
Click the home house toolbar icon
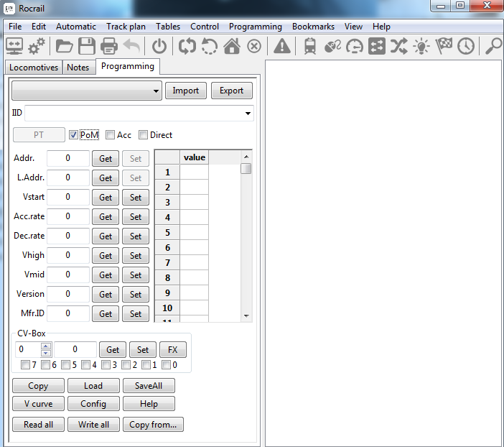tap(232, 46)
